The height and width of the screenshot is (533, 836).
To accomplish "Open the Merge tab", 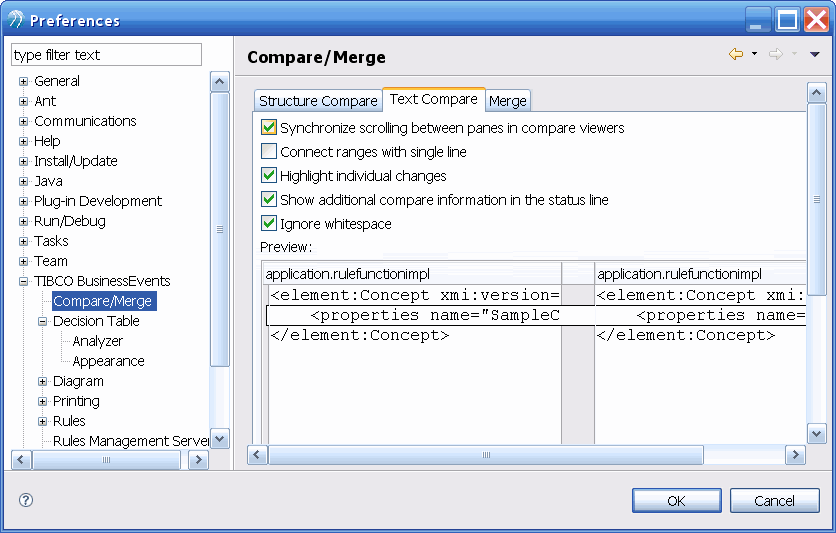I will [x=508, y=101].
